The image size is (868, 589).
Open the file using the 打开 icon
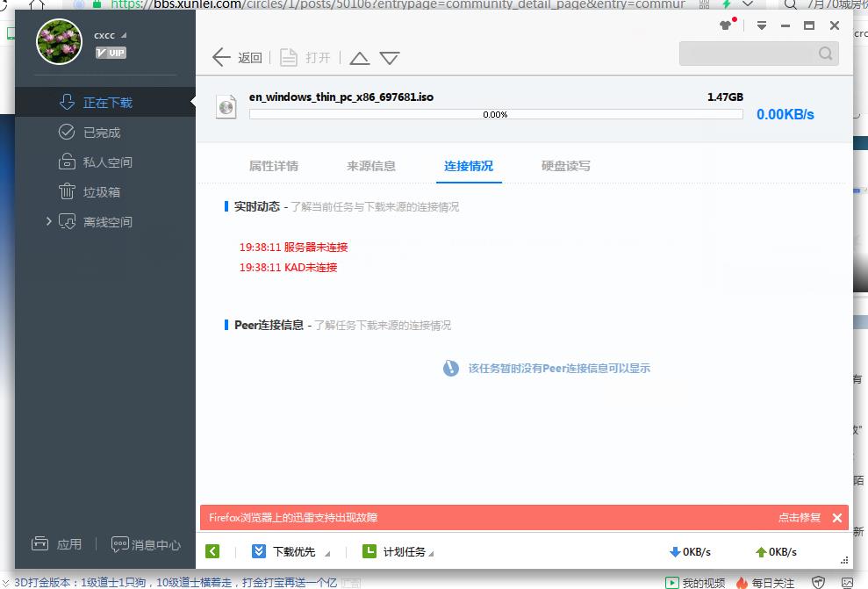click(x=303, y=56)
